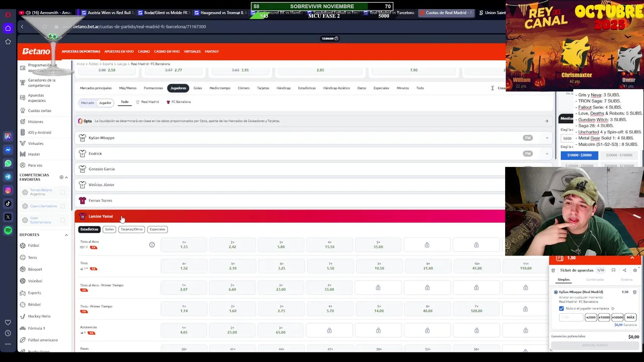Image resolution: width=644 pixels, height=362 pixels.
Task: Open Messenger in the browser sidebar
Action: [x=8, y=149]
